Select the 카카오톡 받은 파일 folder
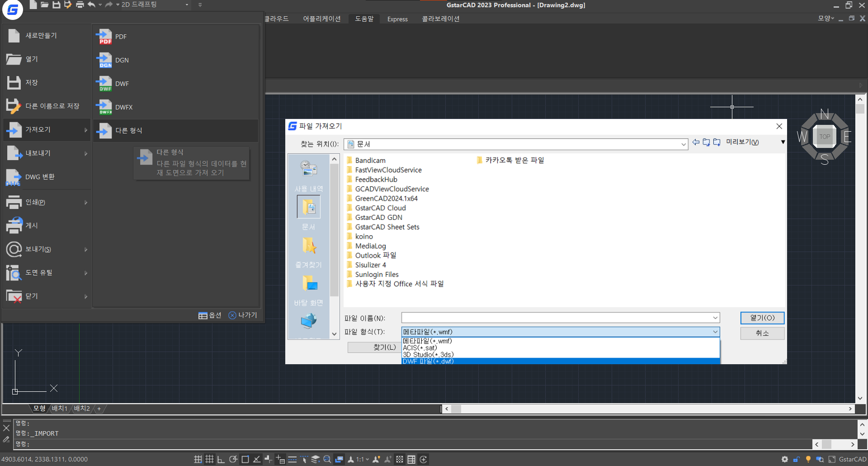Viewport: 868px width, 466px height. click(x=510, y=160)
